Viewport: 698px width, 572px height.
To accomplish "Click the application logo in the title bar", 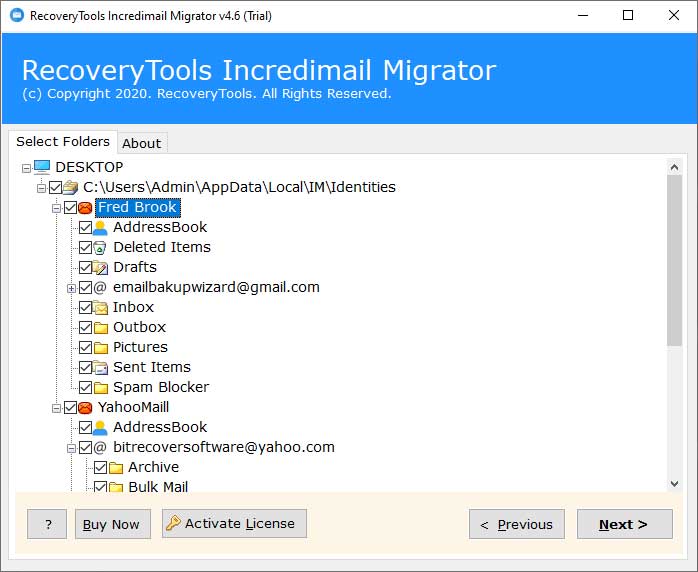I will (17, 16).
